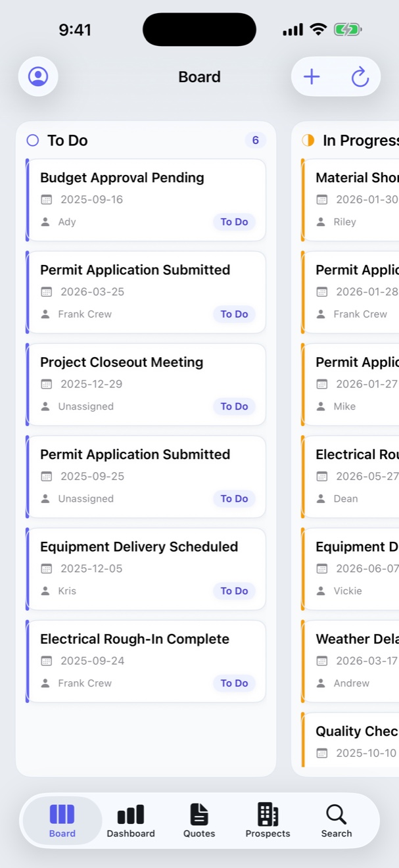Click calendar icon beside 2025-10-10
399x868 pixels.
321,753
